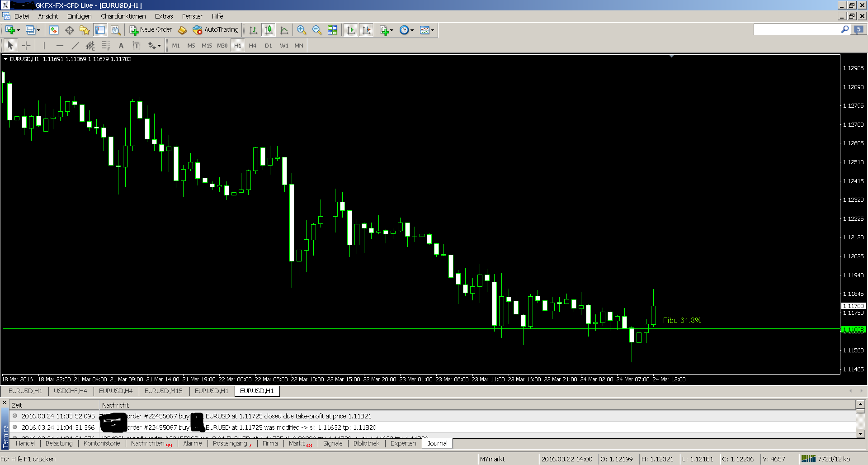This screenshot has height=465, width=868.
Task: Expand the arrow objects dropdown
Action: (160, 45)
